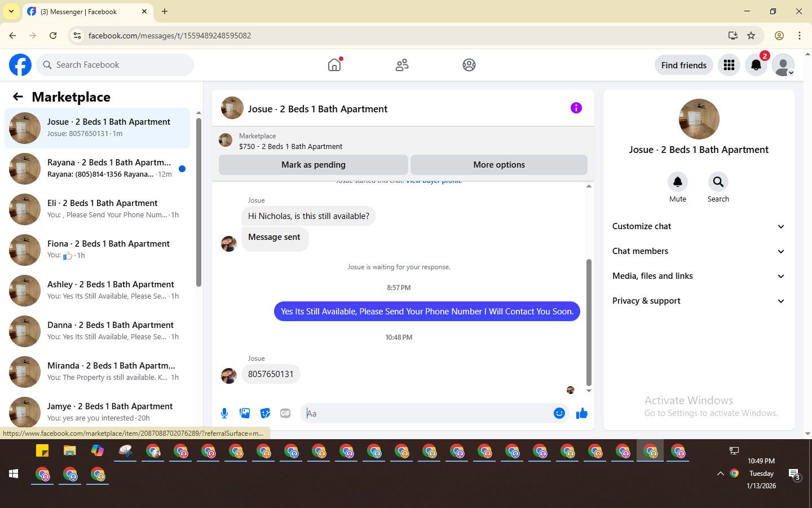View site information icon in address bar
The height and width of the screenshot is (508, 812).
77,36
